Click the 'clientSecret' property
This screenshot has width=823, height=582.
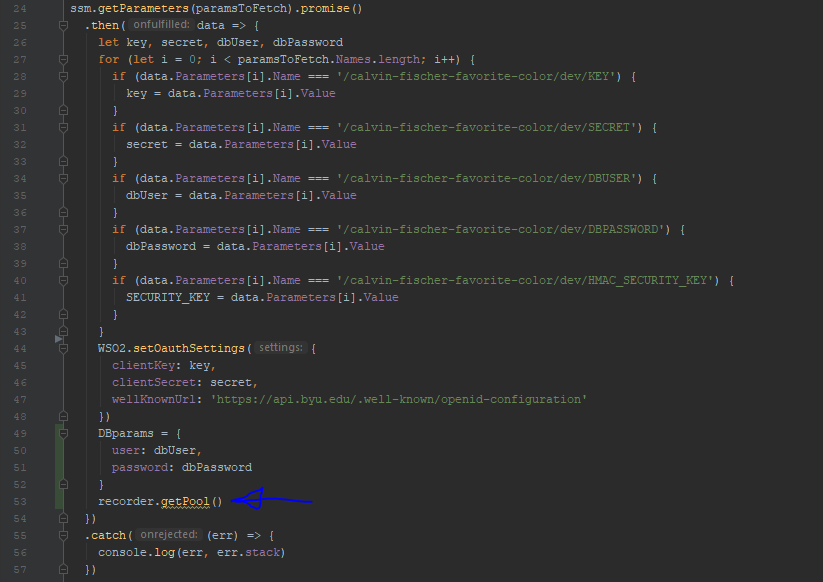pos(154,383)
